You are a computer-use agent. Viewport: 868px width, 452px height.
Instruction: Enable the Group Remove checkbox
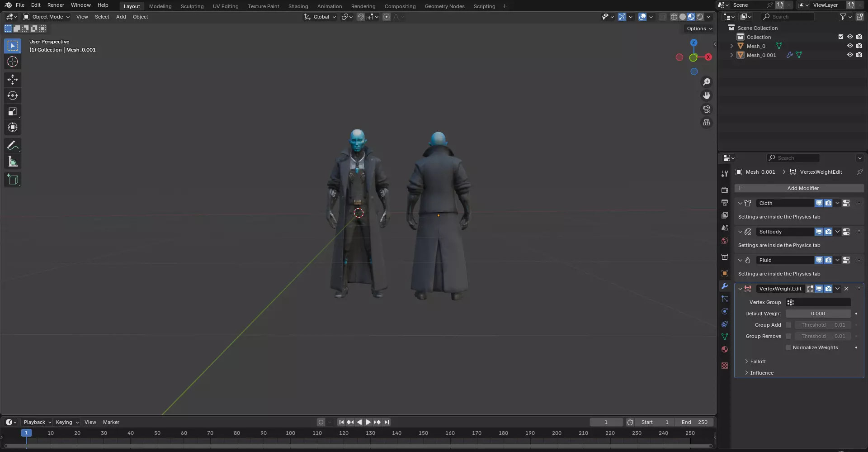(x=788, y=336)
